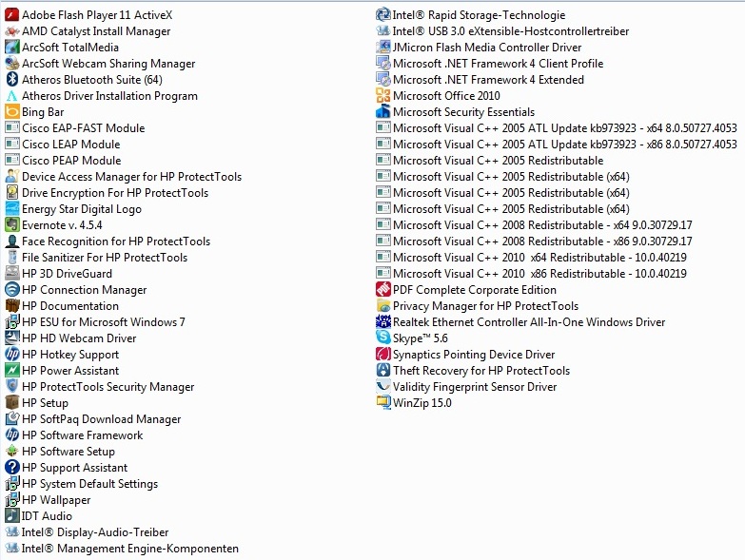
Task: Select the Synaptics Pointing Device Driver icon
Action: [382, 354]
